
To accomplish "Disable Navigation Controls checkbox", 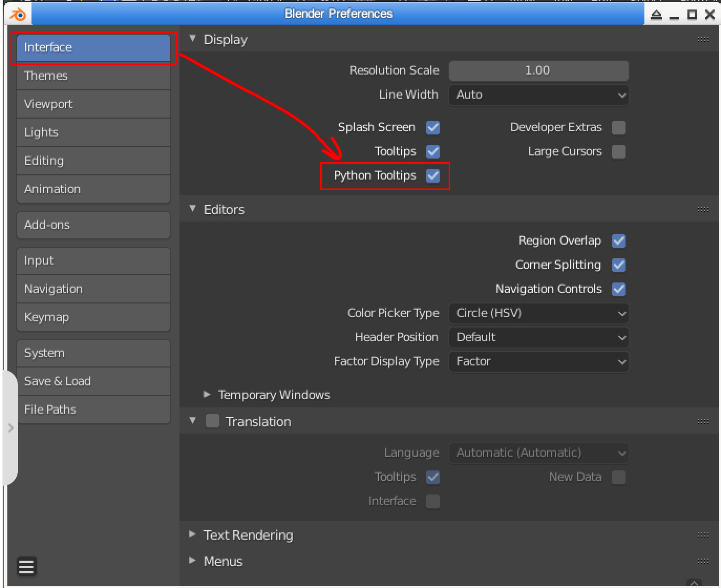I will pyautogui.click(x=619, y=289).
